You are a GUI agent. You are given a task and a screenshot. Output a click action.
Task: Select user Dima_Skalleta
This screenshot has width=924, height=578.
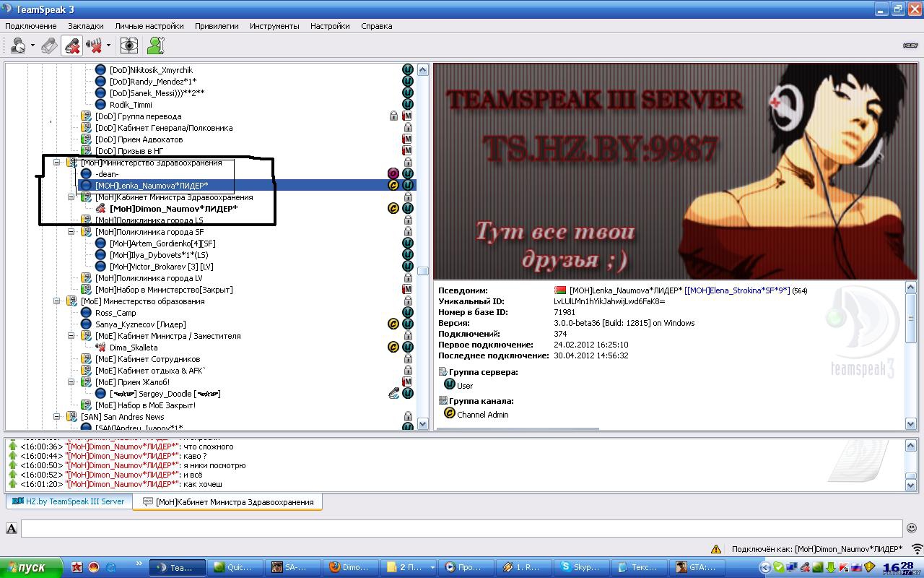click(134, 348)
